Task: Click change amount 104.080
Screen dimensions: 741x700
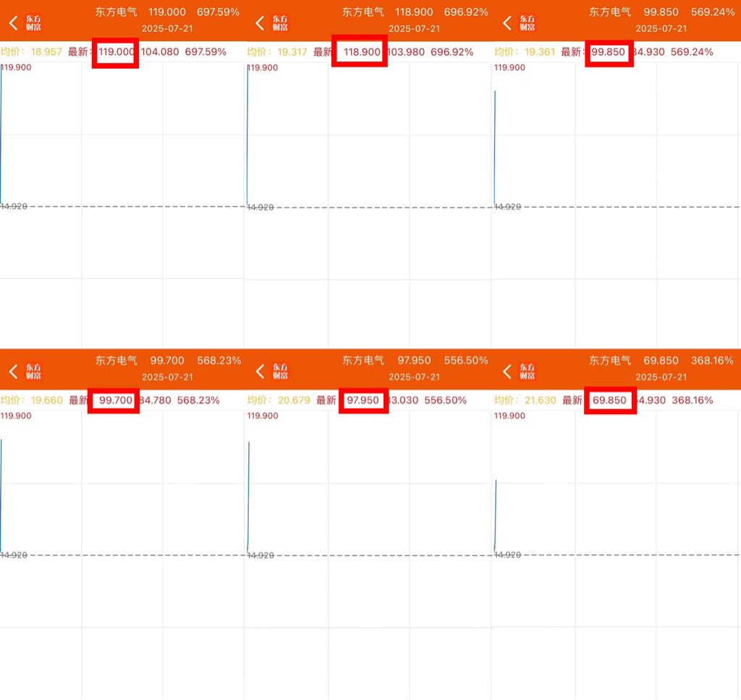Action: coord(160,52)
